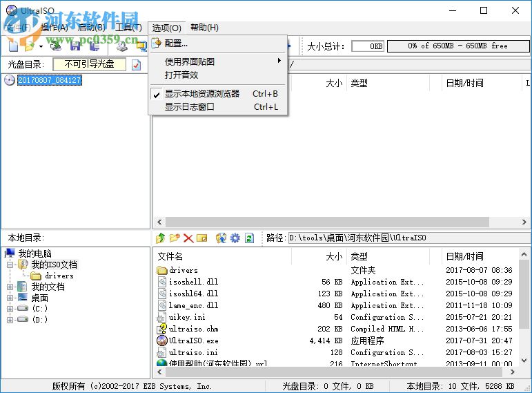Toggle 显示日志窗口 menu option
Viewport: 532px width, 393px height.
pyautogui.click(x=218, y=107)
